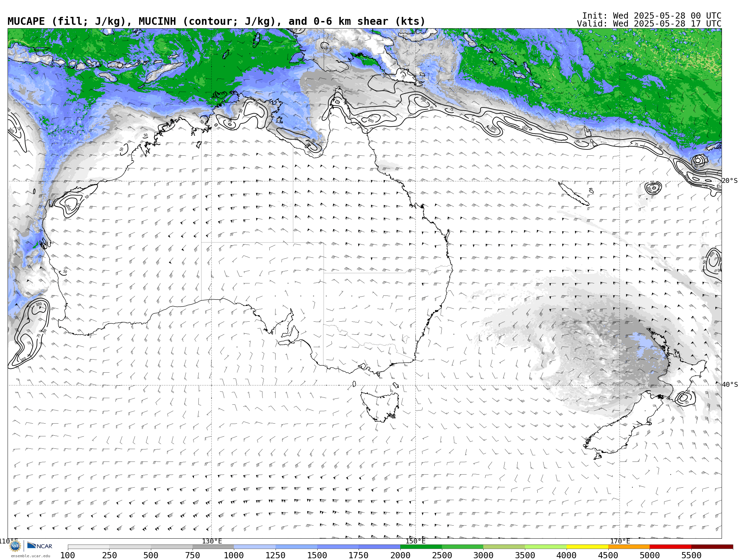Pick the dark green 2000–2500 colorbar swatch

(421, 547)
